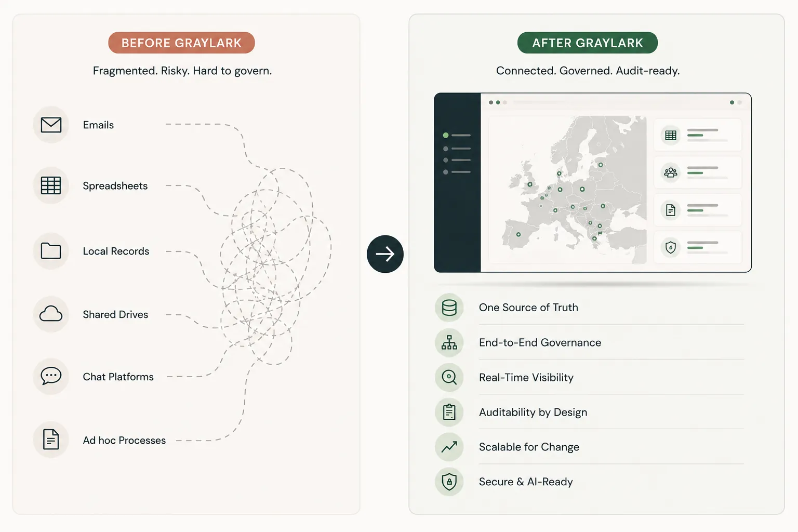Click the 'Ad hoc Processes' label
The image size is (798, 532).
pos(124,440)
